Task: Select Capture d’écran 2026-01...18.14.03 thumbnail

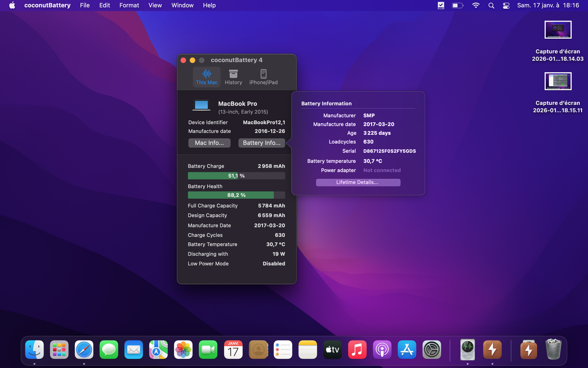Action: point(558,30)
